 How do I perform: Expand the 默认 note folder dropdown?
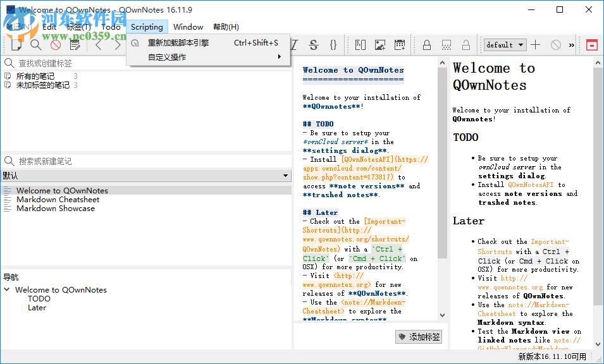[x=287, y=176]
